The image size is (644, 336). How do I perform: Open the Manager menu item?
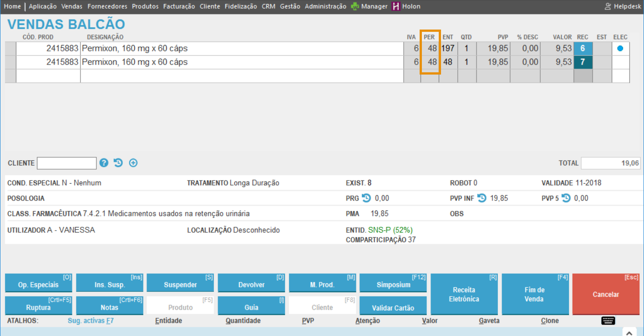369,6
